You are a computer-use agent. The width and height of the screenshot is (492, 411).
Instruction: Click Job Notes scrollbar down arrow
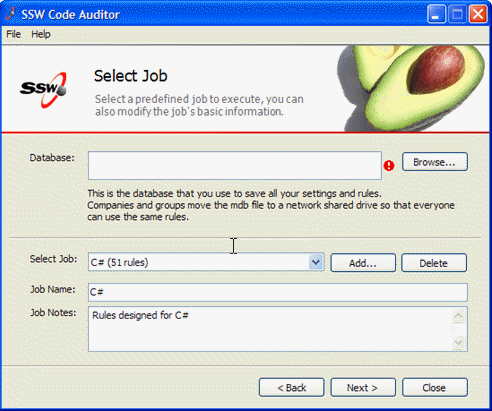click(x=459, y=343)
